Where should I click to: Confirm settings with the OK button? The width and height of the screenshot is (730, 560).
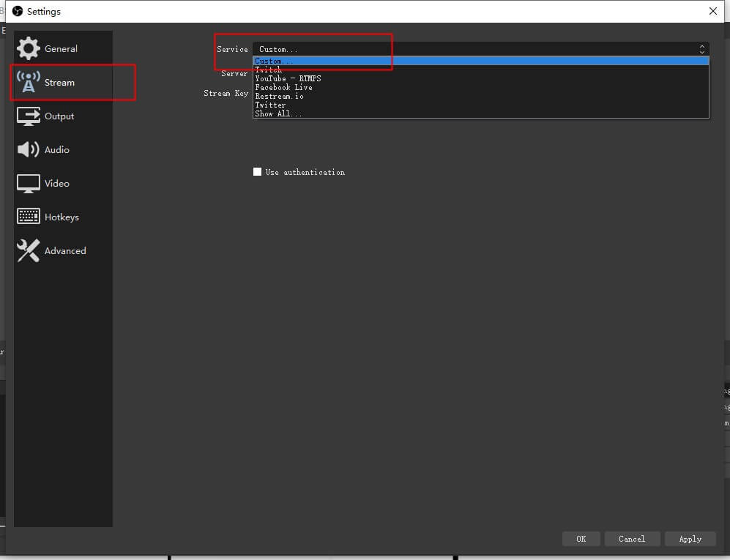[x=581, y=539]
